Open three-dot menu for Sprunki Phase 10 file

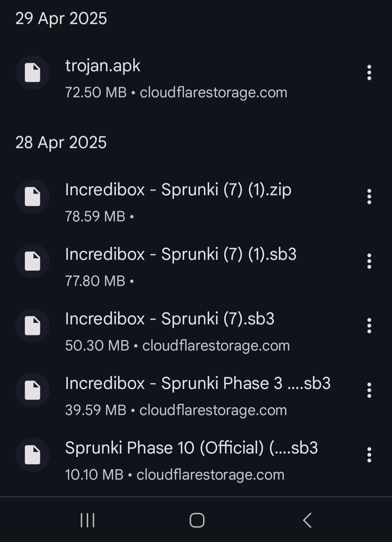pyautogui.click(x=369, y=455)
